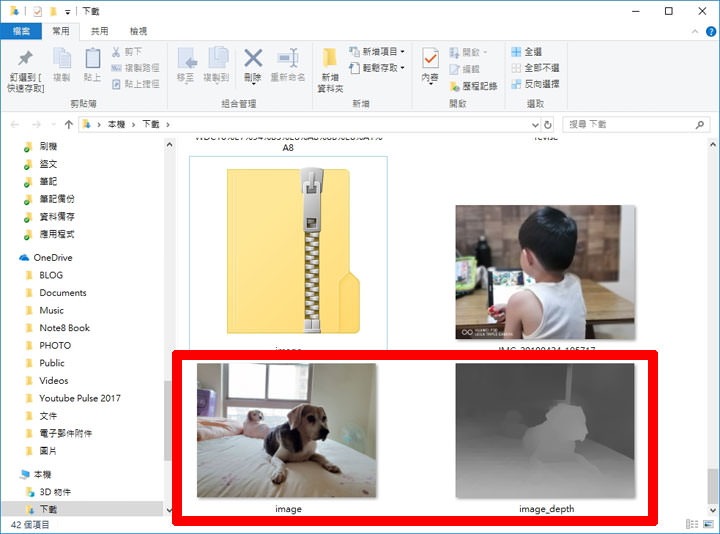Click Select none (全部不選)
The width and height of the screenshot is (720, 534).
[x=535, y=68]
